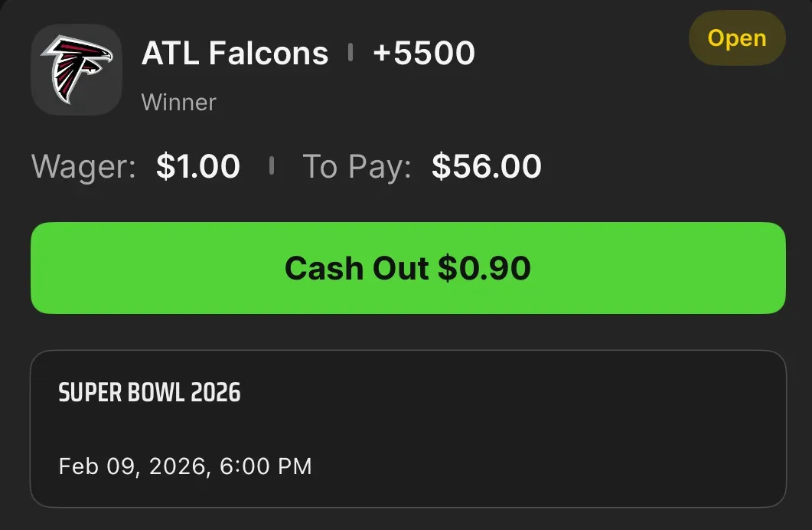Click the divider between Wager and To Pay

click(x=272, y=165)
